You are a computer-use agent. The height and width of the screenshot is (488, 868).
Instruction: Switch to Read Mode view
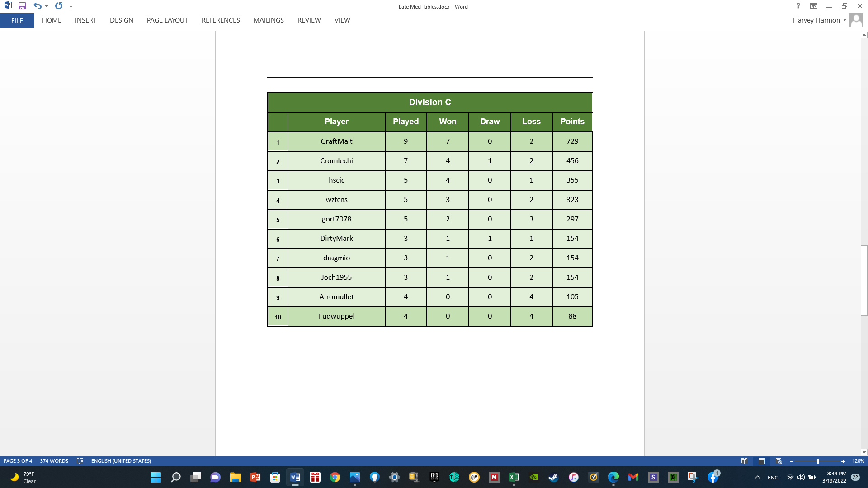click(745, 461)
